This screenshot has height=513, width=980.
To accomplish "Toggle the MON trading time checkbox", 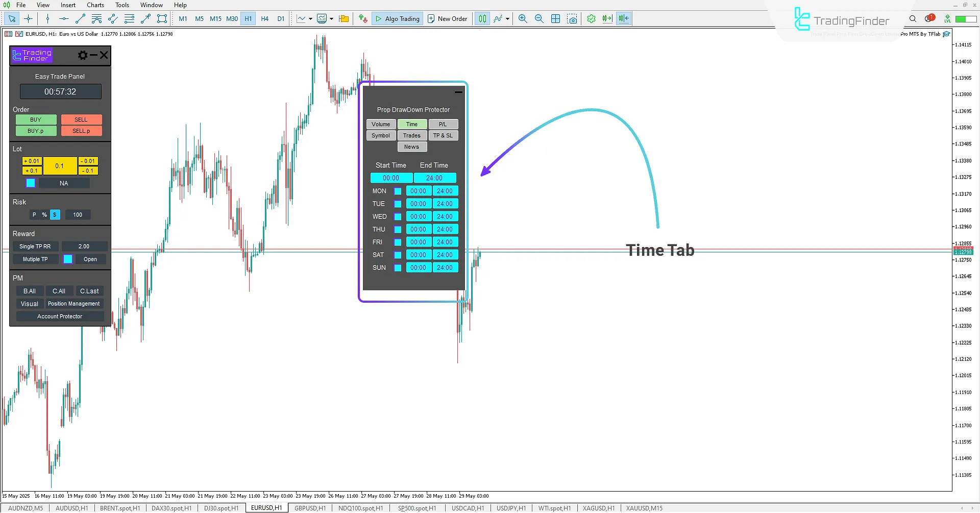I will (399, 190).
